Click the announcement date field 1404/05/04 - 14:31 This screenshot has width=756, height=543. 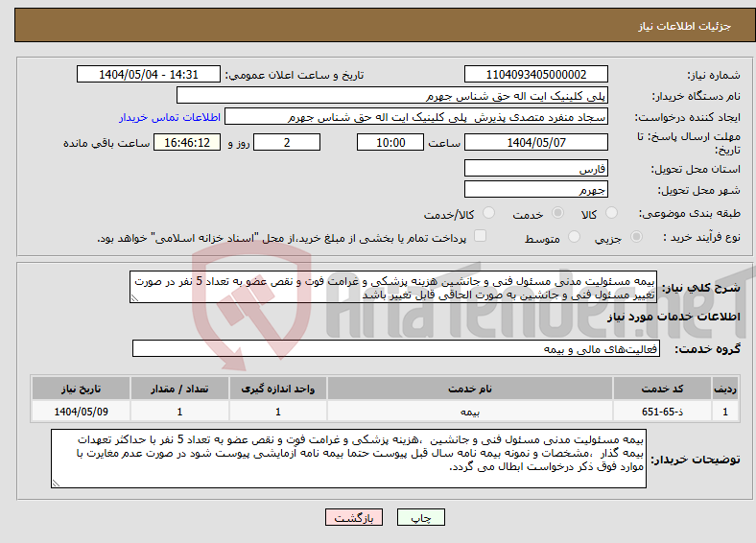(x=149, y=74)
